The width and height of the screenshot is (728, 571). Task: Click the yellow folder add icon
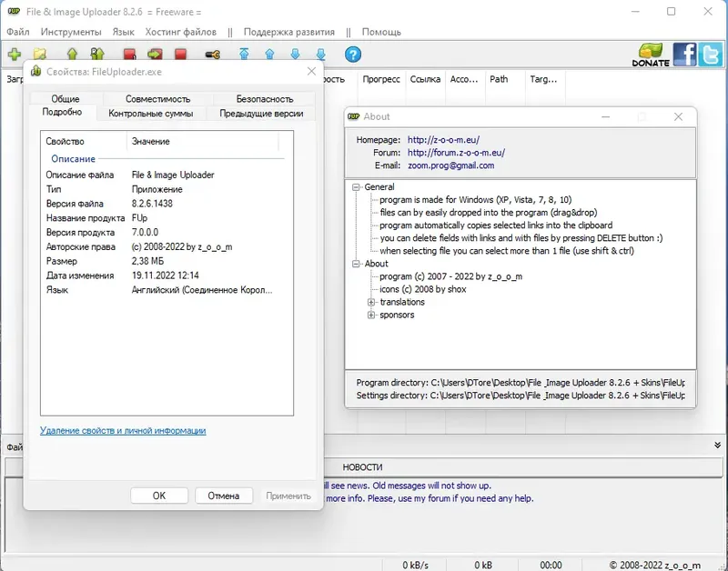click(x=40, y=55)
